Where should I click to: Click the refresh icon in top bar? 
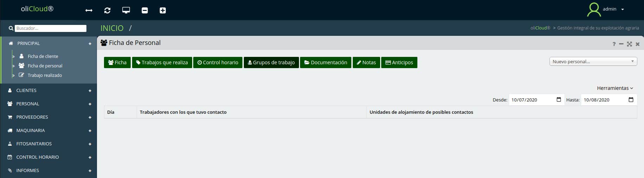(x=108, y=11)
